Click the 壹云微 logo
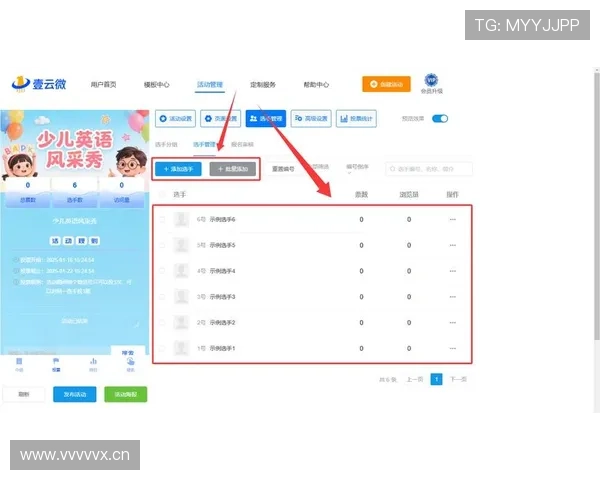 point(39,84)
